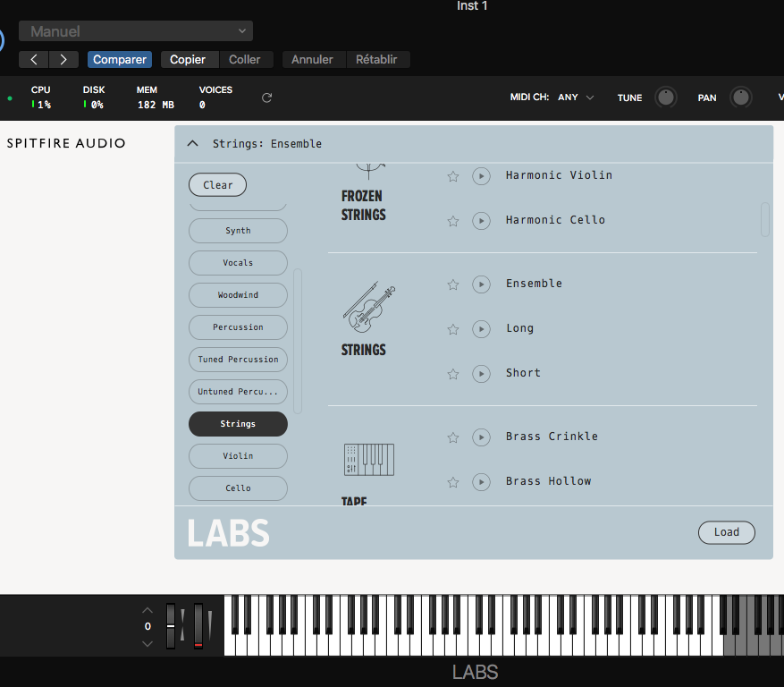Favorite the Ensemble preset star
The height and width of the screenshot is (687, 784).
point(452,284)
